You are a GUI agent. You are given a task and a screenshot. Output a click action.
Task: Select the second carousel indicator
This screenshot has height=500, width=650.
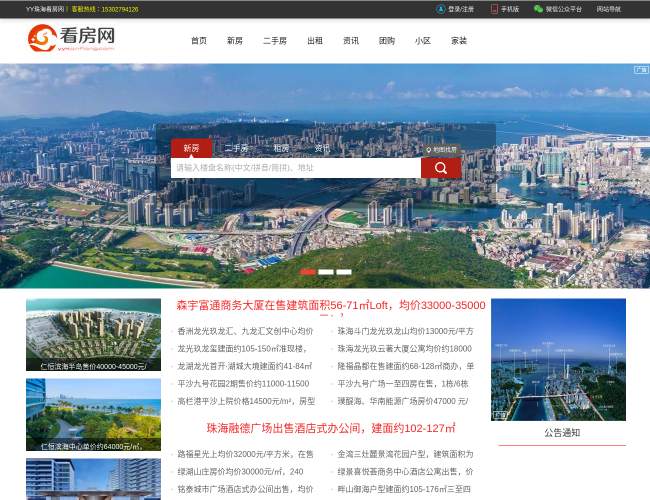click(326, 272)
